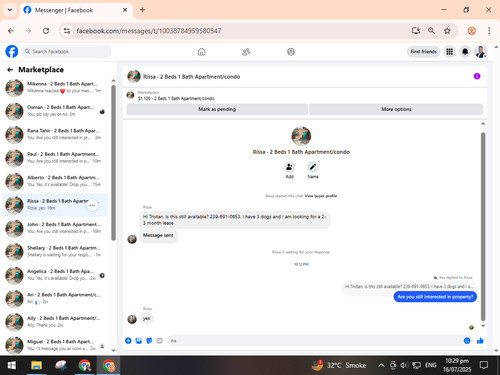
Task: Open Shellary's conversation
Action: click(x=55, y=252)
